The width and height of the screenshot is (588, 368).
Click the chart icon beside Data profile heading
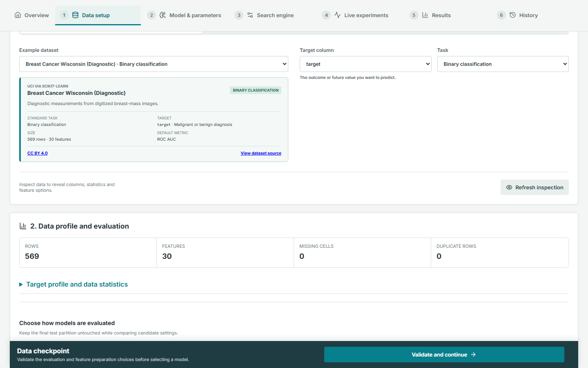(23, 226)
